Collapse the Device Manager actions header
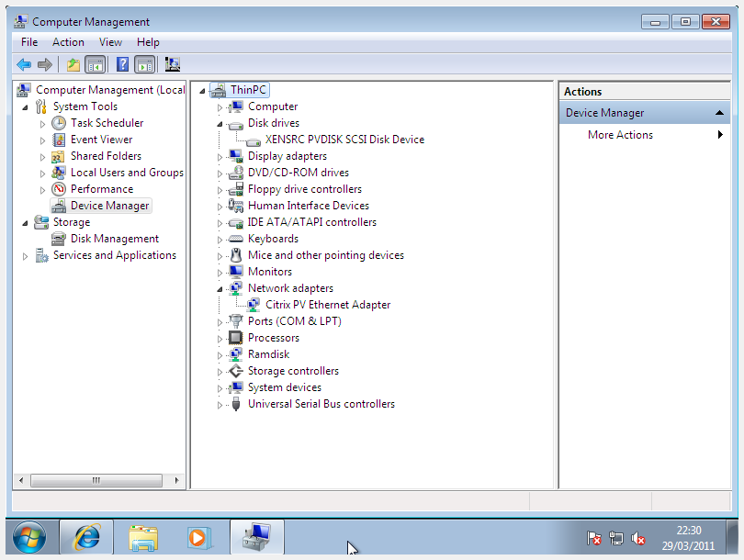The width and height of the screenshot is (744, 560). tap(720, 113)
